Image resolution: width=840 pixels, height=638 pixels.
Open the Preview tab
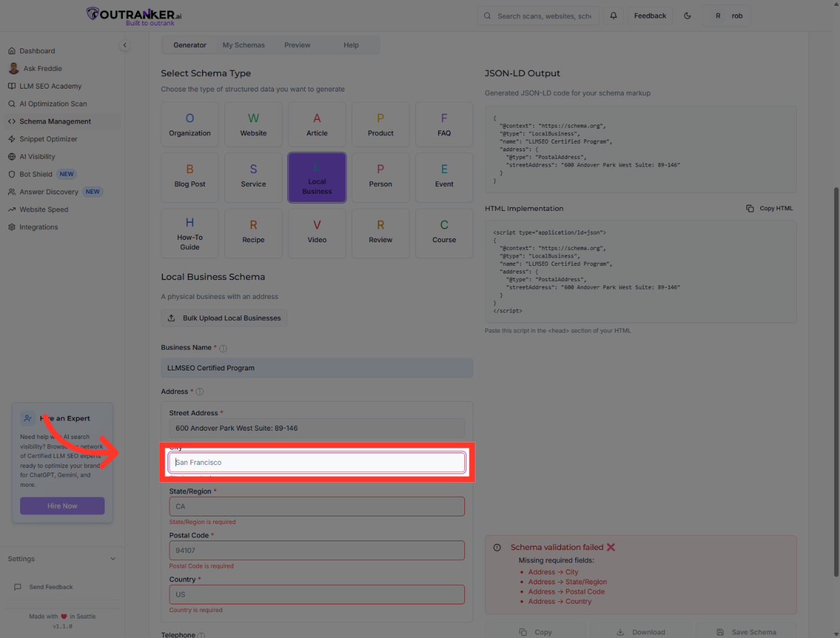297,45
